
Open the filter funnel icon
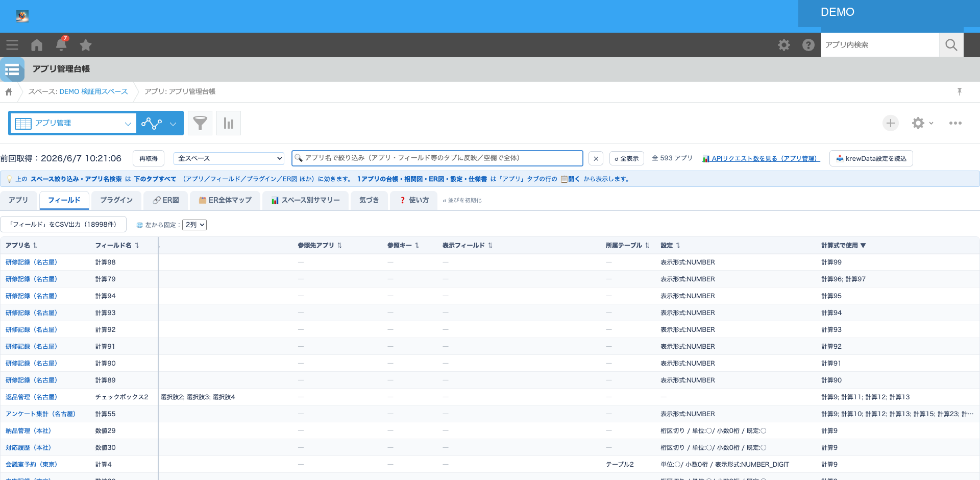click(x=200, y=123)
